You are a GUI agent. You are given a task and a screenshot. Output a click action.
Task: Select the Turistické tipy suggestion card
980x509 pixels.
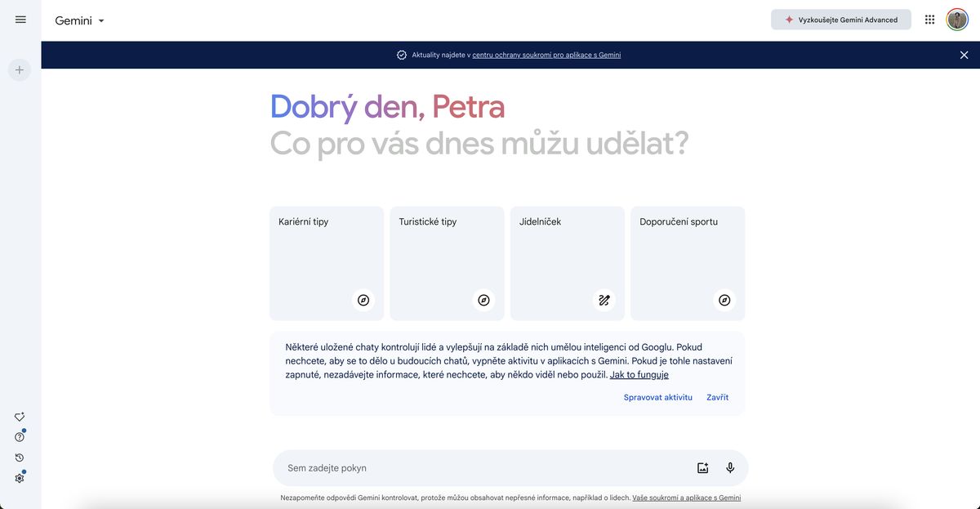click(447, 263)
